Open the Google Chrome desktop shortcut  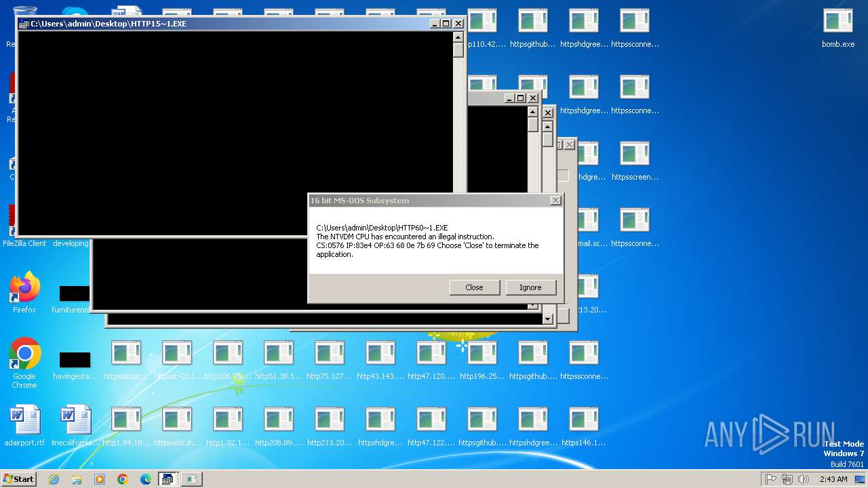point(24,363)
